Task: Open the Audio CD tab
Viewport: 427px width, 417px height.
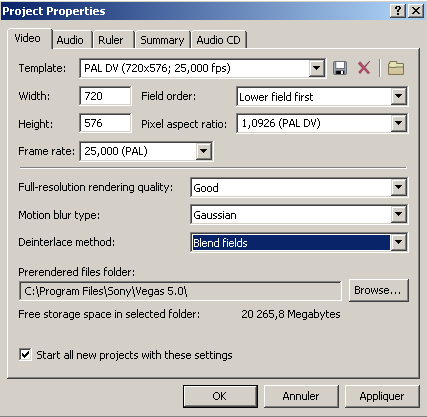Action: 218,40
